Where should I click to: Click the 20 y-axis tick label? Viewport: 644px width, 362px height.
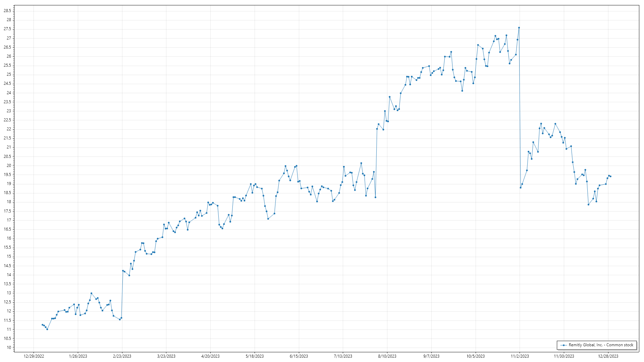click(9, 166)
